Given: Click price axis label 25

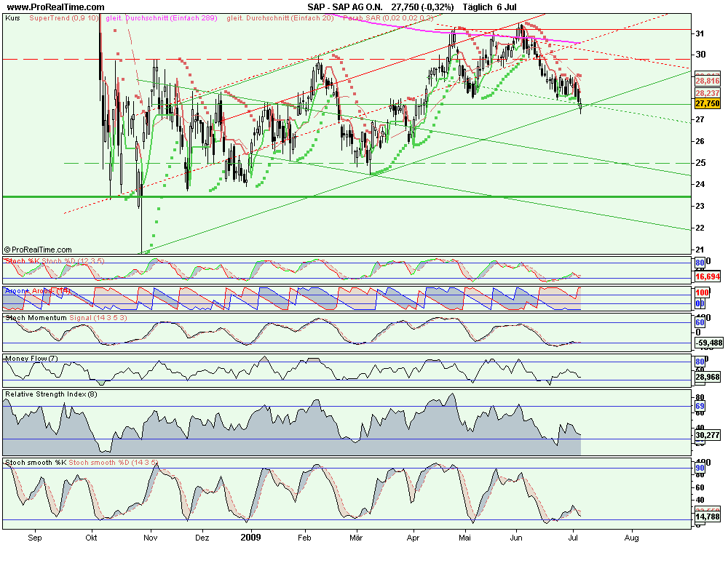Looking at the screenshot, I should point(700,163).
